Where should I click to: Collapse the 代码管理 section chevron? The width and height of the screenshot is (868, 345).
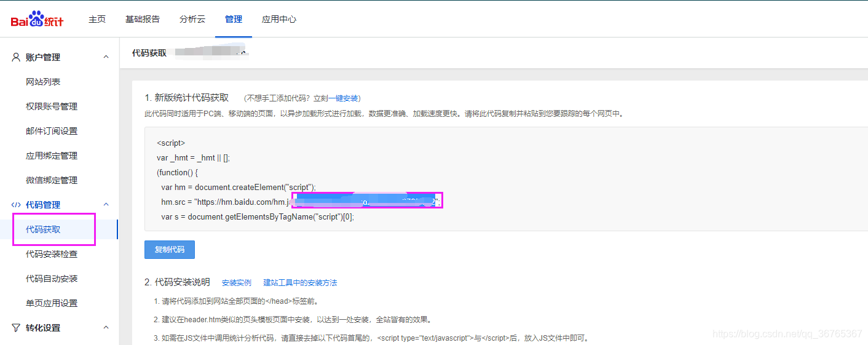[106, 205]
